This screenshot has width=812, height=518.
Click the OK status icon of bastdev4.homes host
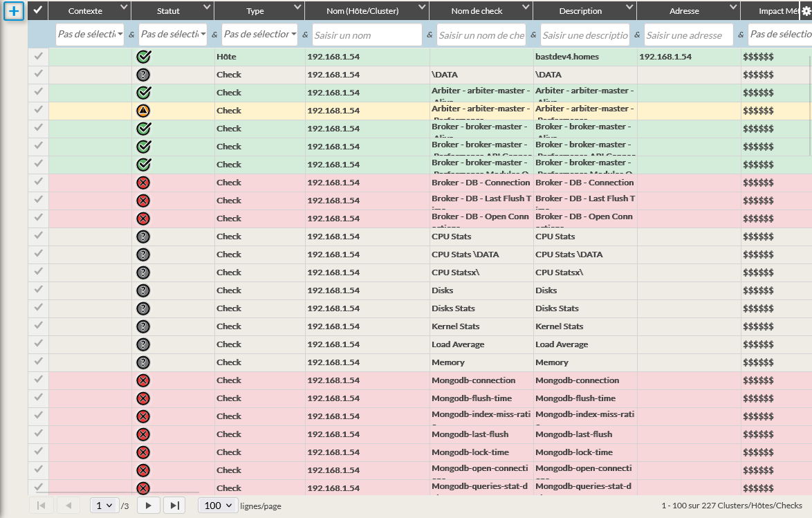144,57
